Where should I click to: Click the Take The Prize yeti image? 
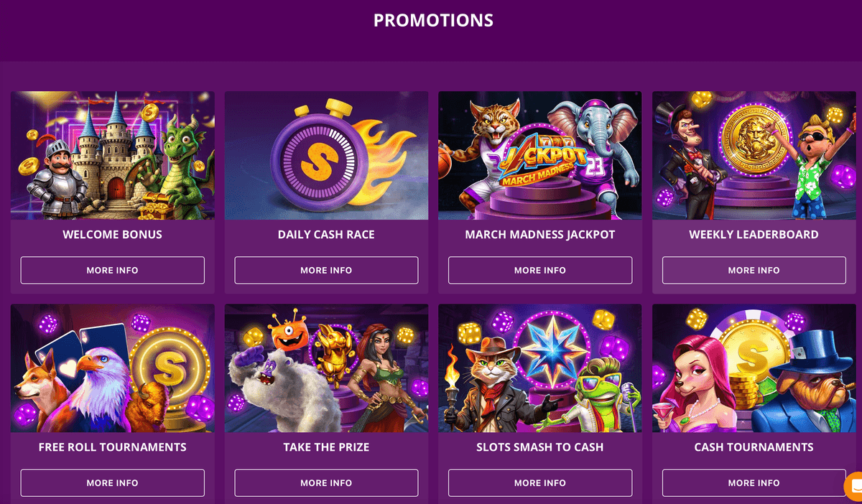(326, 367)
